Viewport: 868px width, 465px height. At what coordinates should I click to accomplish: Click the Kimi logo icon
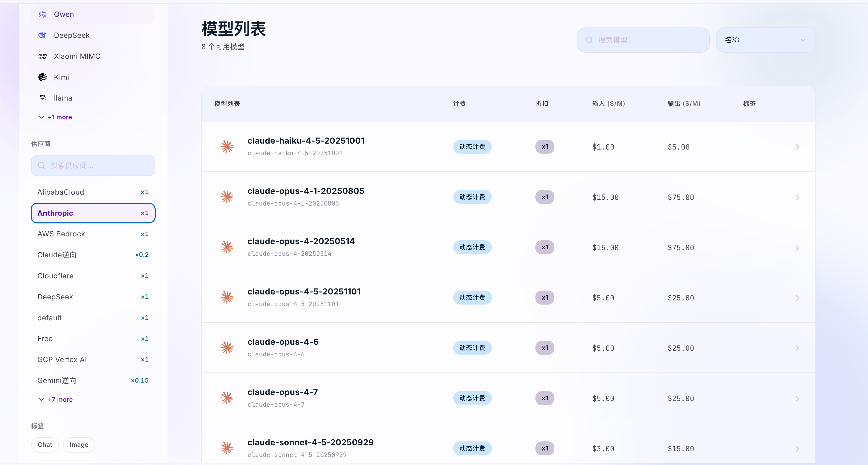click(x=43, y=77)
